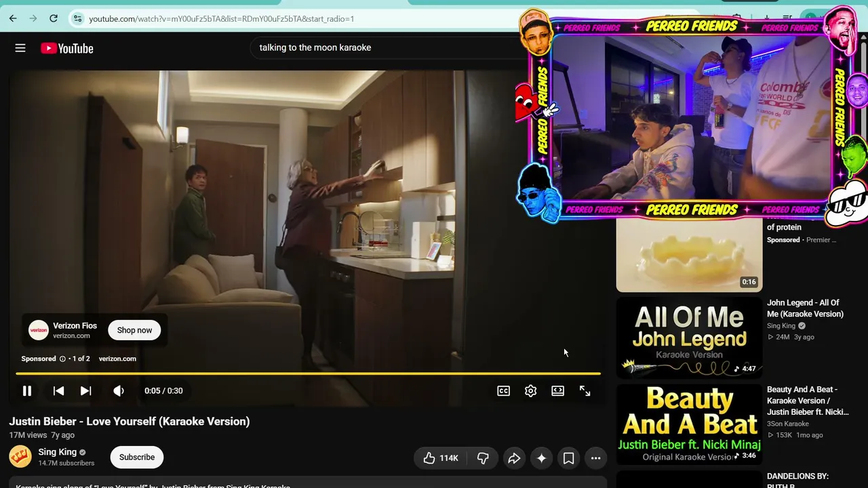Viewport: 868px width, 488px height.
Task: Play the 'Beauty And A Beat' karaoke thumbnail
Action: click(x=689, y=424)
